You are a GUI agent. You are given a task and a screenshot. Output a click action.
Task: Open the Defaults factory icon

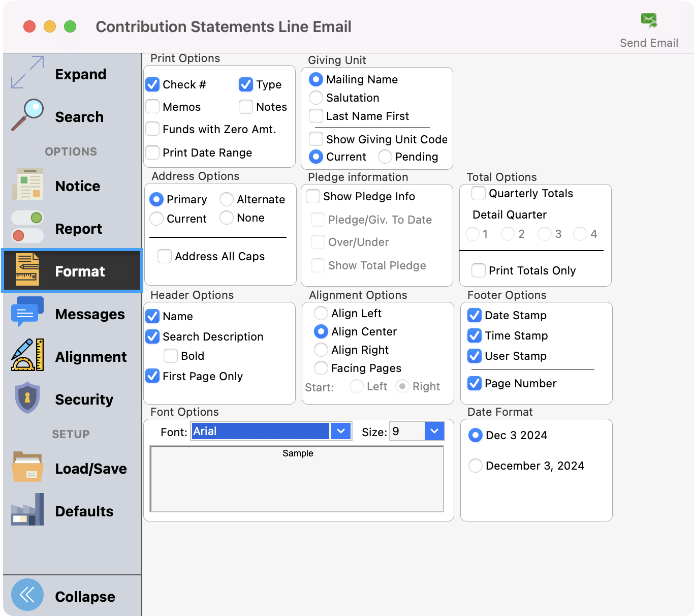click(x=27, y=510)
